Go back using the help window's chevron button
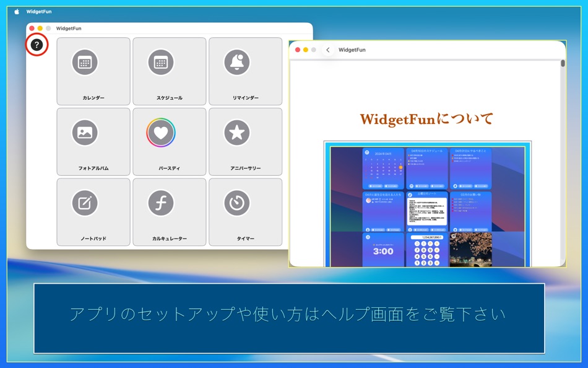588x368 pixels. (328, 50)
